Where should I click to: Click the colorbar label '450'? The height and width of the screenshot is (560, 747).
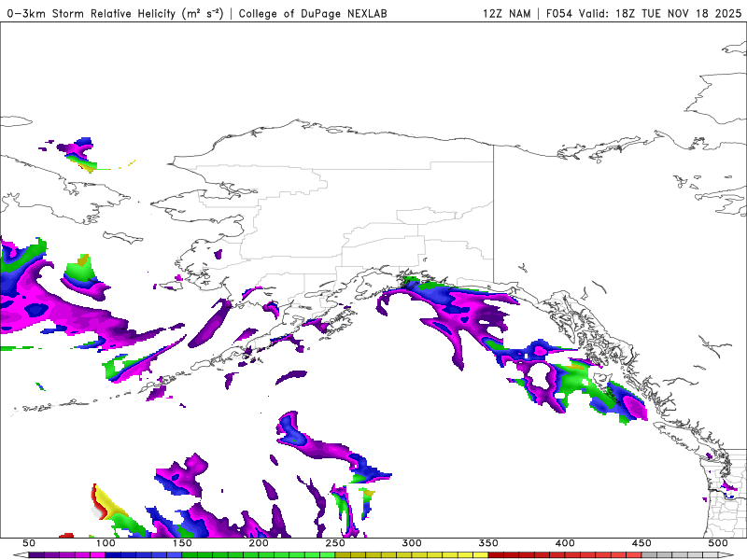[641, 543]
